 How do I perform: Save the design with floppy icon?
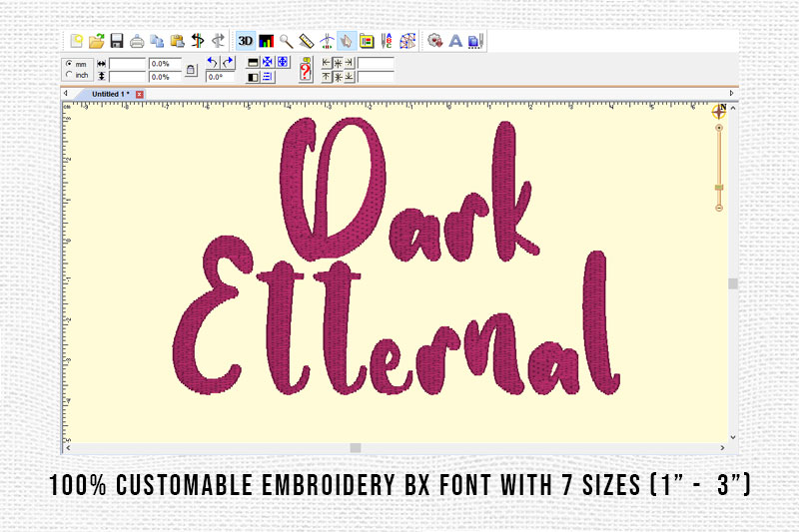click(x=117, y=41)
